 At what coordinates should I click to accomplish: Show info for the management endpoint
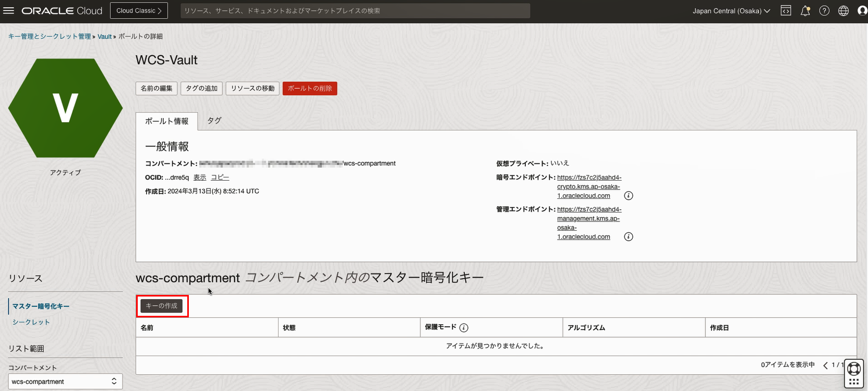[x=629, y=237]
